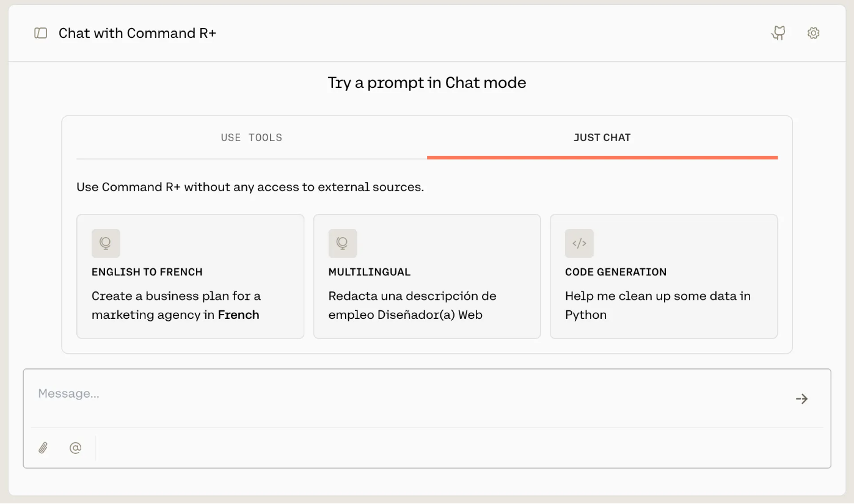Image resolution: width=854 pixels, height=504 pixels.
Task: Click the paperclip attach file icon
Action: [43, 448]
